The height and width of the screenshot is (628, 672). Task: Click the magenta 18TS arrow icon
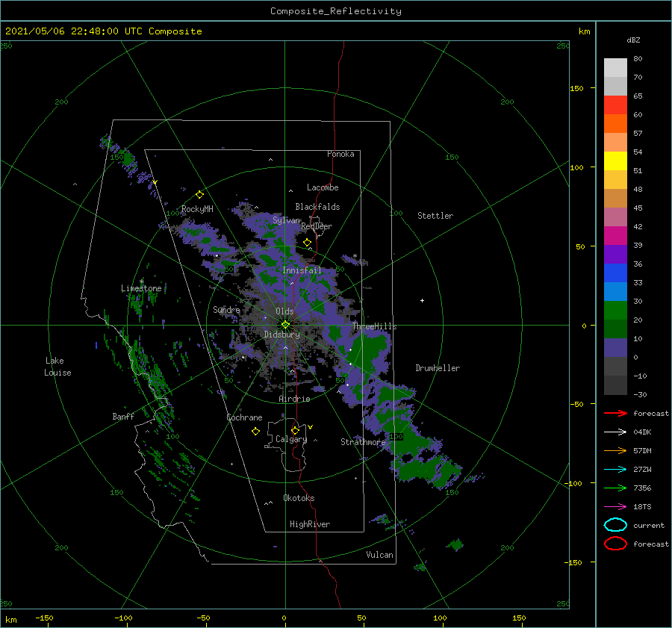(x=615, y=507)
